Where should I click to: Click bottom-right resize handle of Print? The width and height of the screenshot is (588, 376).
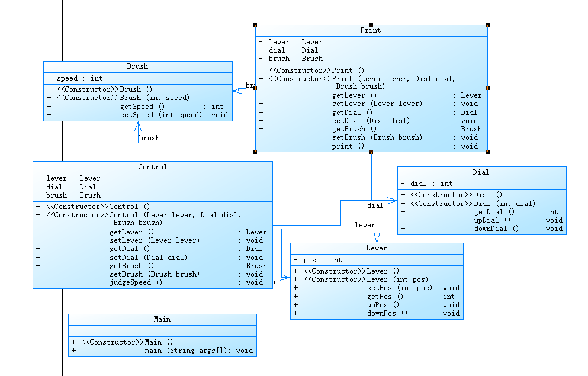(x=488, y=152)
